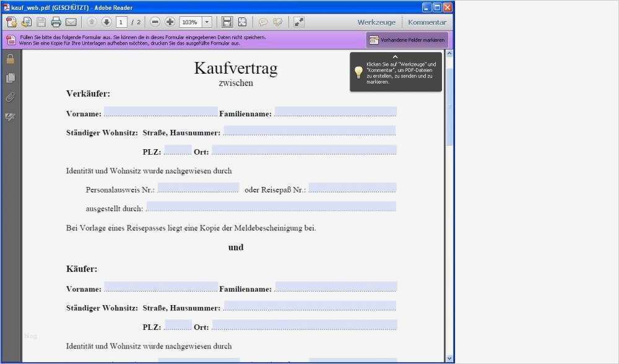The image size is (619, 364).
Task: Click the Email envelope icon
Action: (x=71, y=22)
